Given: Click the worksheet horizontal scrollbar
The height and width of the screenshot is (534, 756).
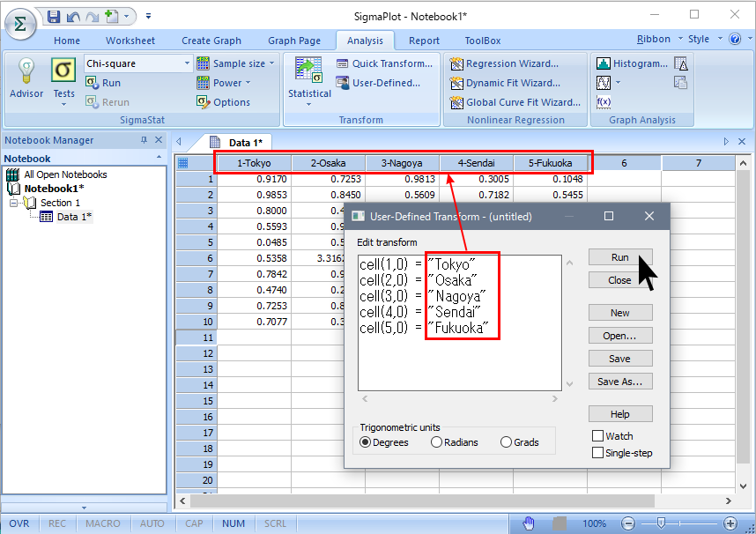Looking at the screenshot, I should coord(422,501).
